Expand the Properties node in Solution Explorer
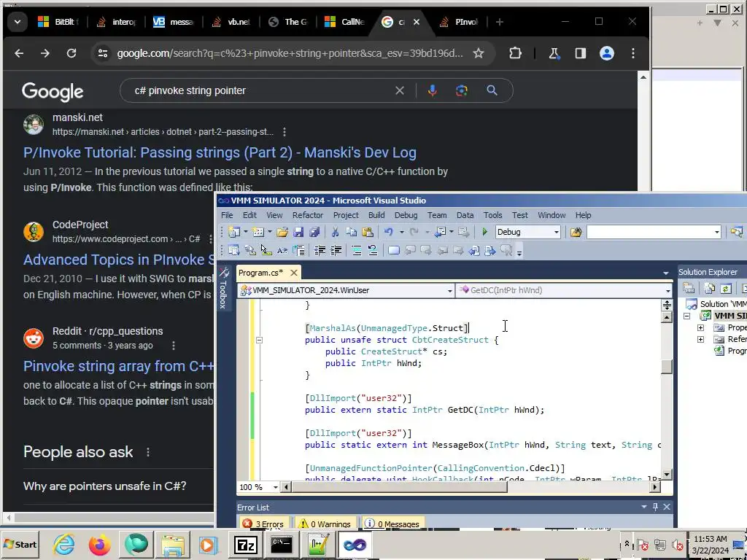This screenshot has width=747, height=560. 700,327
